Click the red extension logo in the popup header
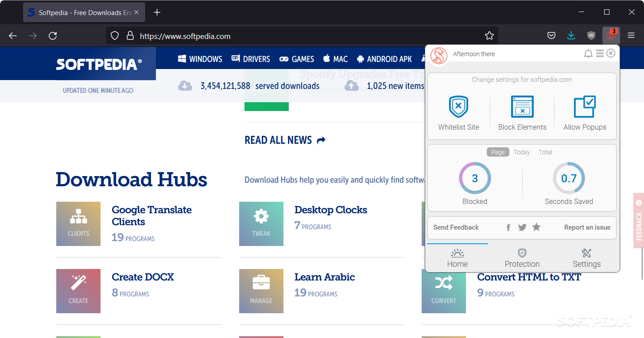This screenshot has height=338, width=644. tap(439, 56)
